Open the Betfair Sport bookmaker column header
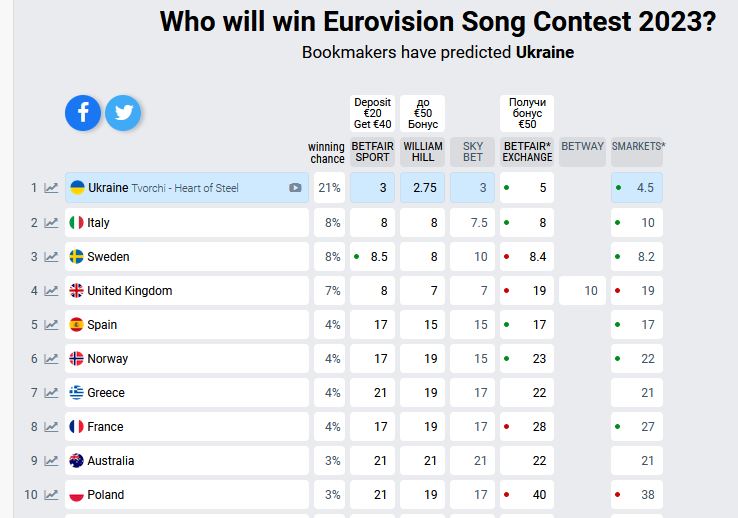Viewport: 738px width, 518px height. 372,151
